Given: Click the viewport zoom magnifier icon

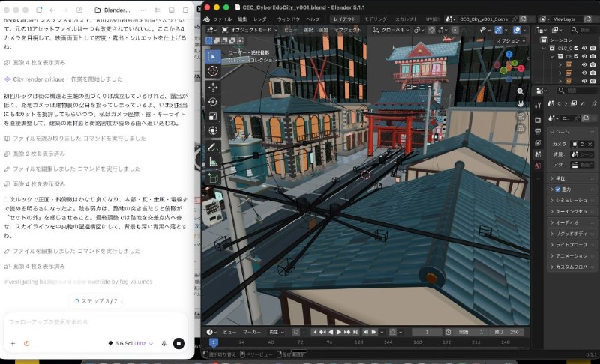Looking at the screenshot, I should 520,91.
